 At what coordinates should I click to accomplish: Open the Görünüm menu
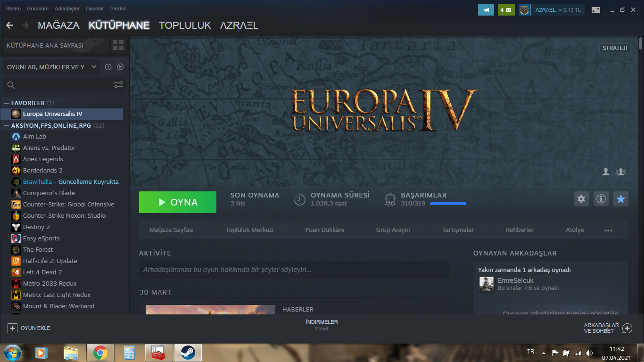pos(37,8)
